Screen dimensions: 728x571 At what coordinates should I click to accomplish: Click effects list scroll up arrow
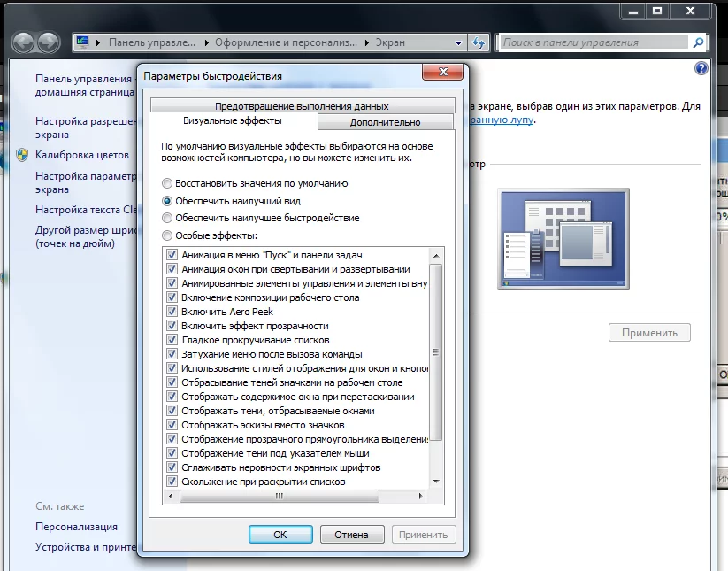436,256
